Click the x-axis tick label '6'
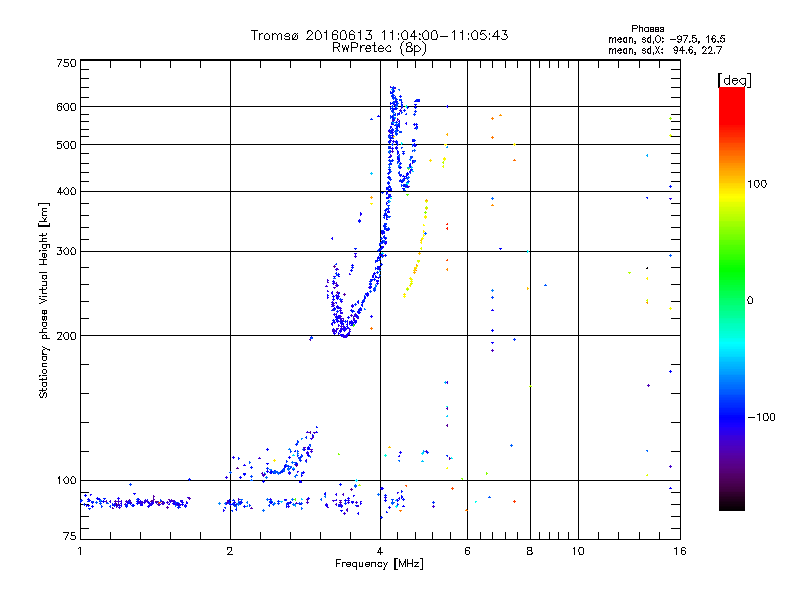 click(x=467, y=551)
